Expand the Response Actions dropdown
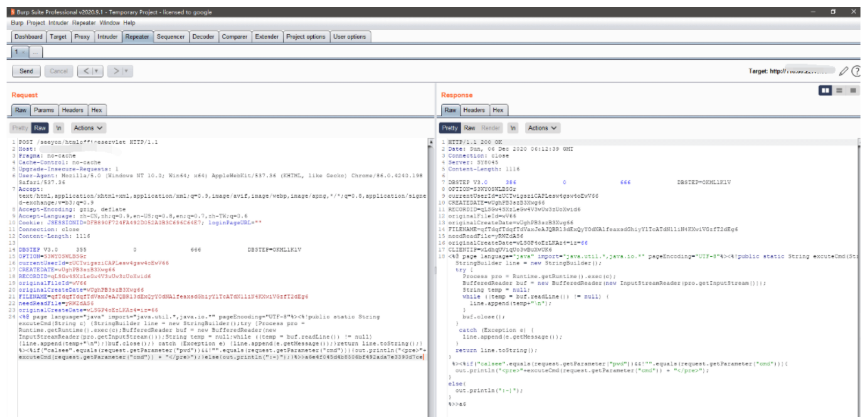This screenshot has width=868, height=417. [x=542, y=128]
